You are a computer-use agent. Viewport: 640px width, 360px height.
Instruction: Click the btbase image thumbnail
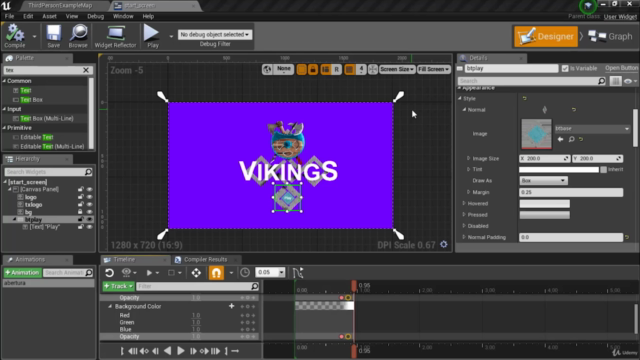pos(536,134)
